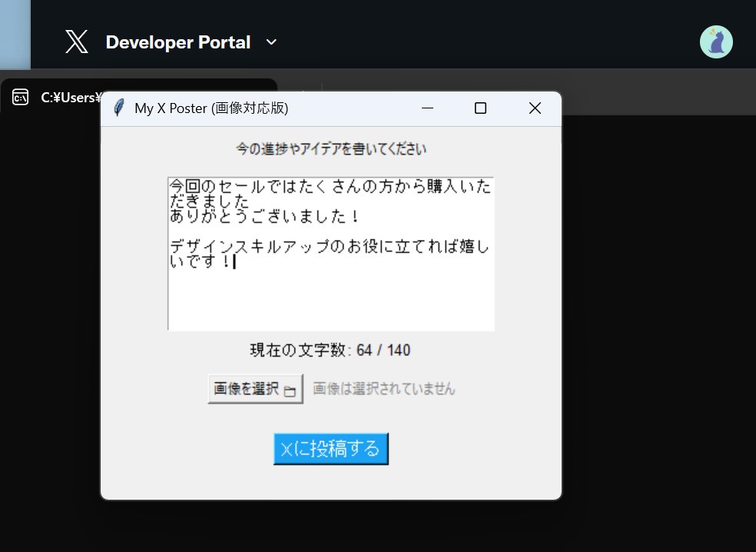Click the terminal tab's command prompt icon

(x=20, y=97)
